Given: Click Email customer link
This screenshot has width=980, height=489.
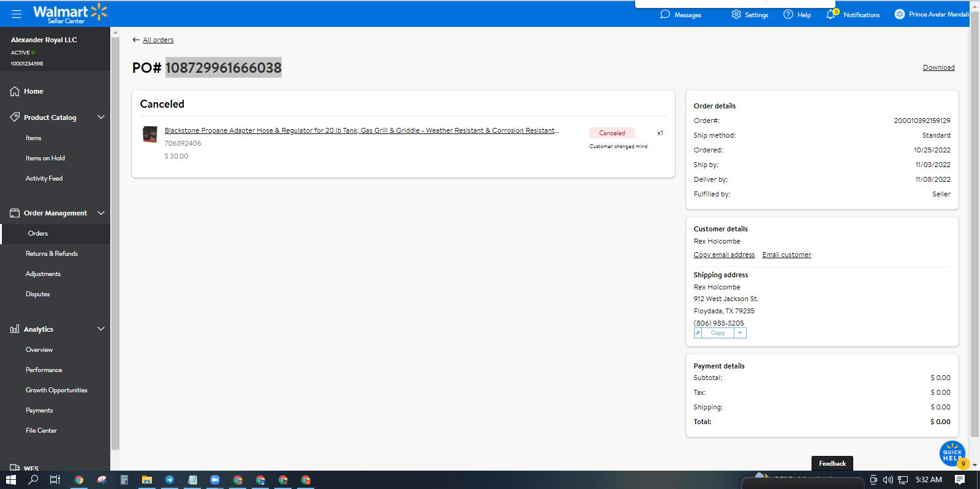Looking at the screenshot, I should [786, 255].
